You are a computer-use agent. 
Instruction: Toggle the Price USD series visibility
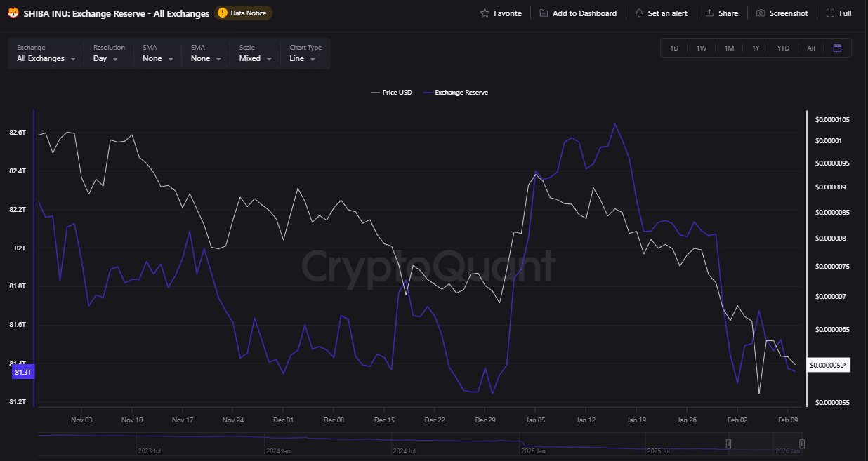(391, 92)
